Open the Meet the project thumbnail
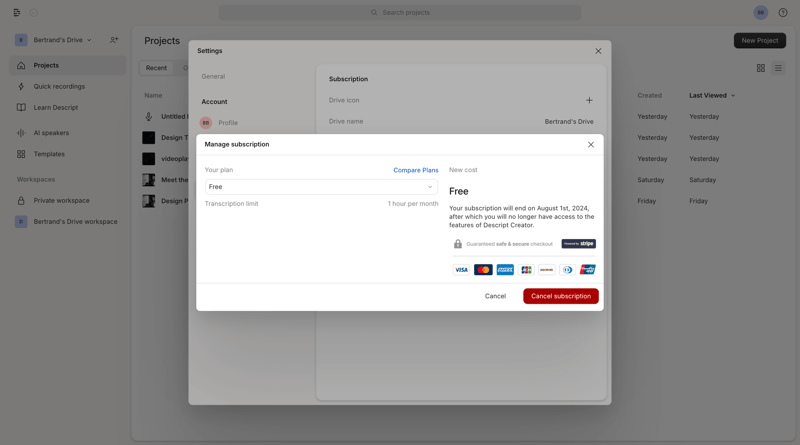800x445 pixels. tap(148, 180)
